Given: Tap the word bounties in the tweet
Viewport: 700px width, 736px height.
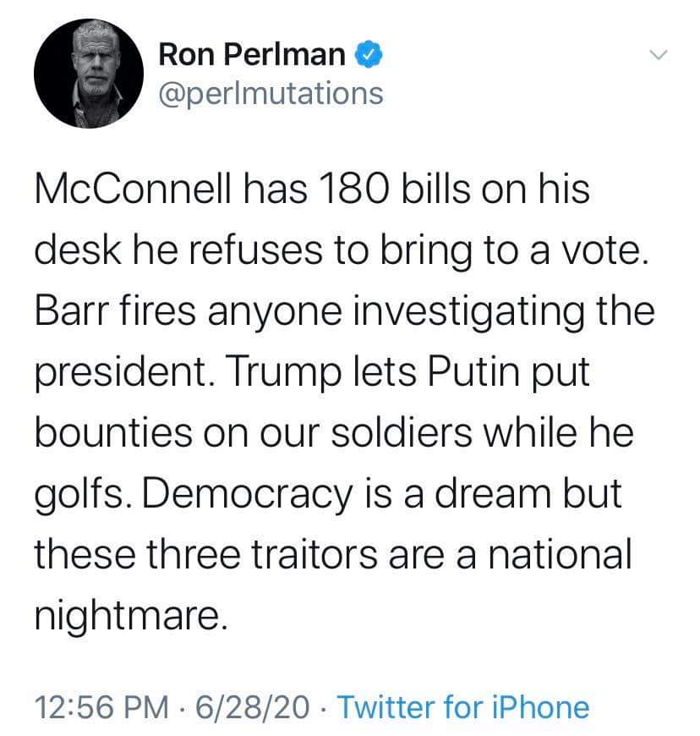Looking at the screenshot, I should 113,433.
